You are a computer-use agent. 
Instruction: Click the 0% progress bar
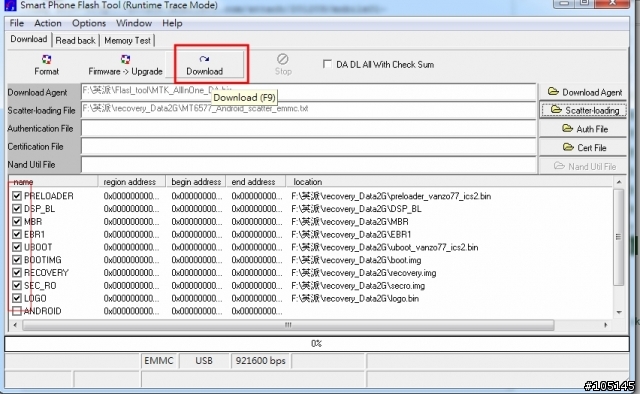(x=317, y=343)
